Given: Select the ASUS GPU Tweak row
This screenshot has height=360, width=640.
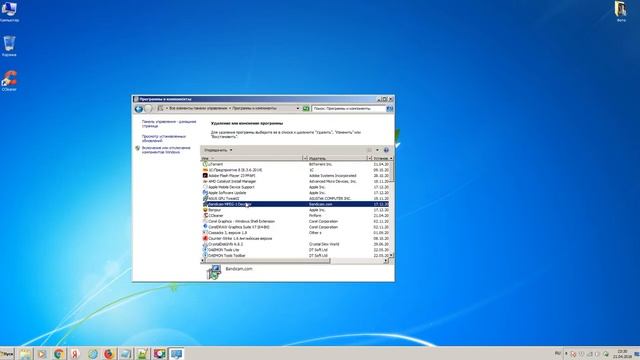Looking at the screenshot, I should click(x=296, y=198).
